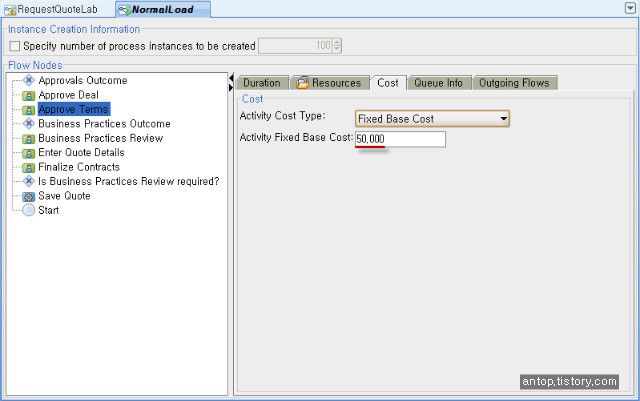Expand the properties panel with right arrow
Screen dimensions: 640x401
click(x=231, y=87)
